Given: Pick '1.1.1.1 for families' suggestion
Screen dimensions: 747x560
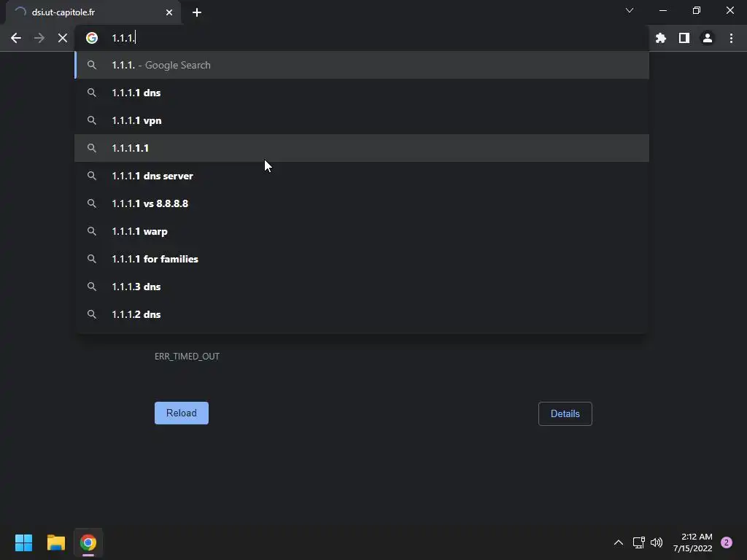Looking at the screenshot, I should click(362, 259).
